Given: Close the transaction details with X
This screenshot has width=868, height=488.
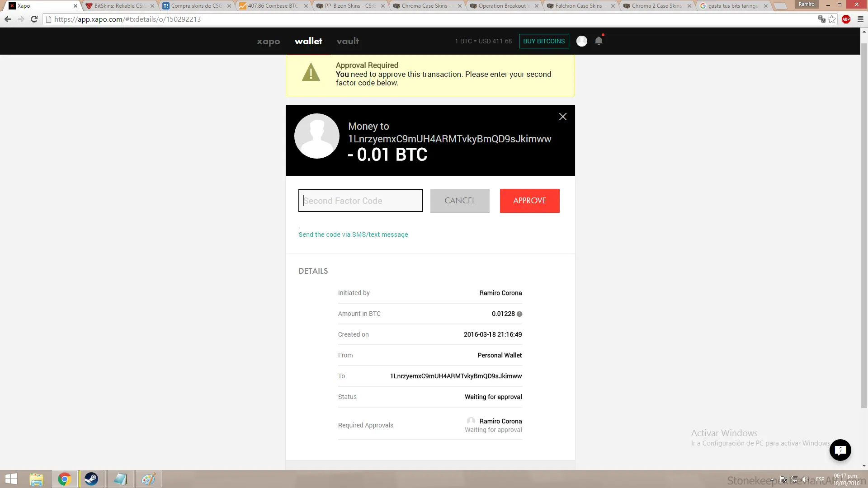Looking at the screenshot, I should point(563,117).
